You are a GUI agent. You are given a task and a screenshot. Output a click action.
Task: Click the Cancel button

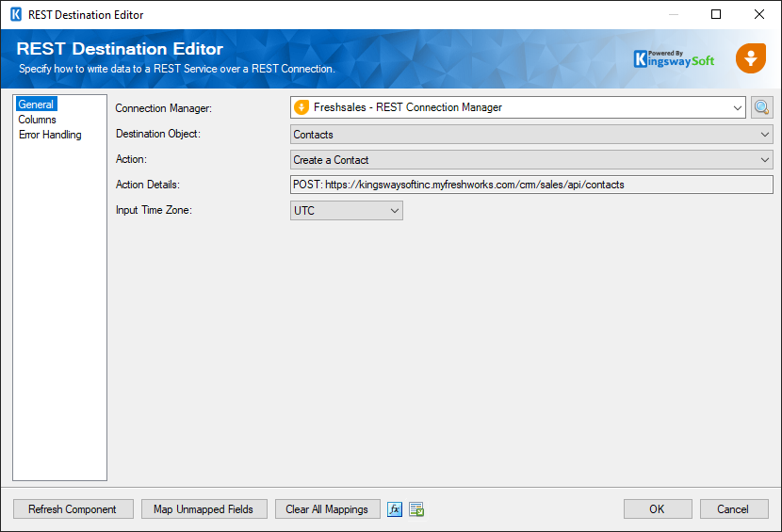coord(734,509)
